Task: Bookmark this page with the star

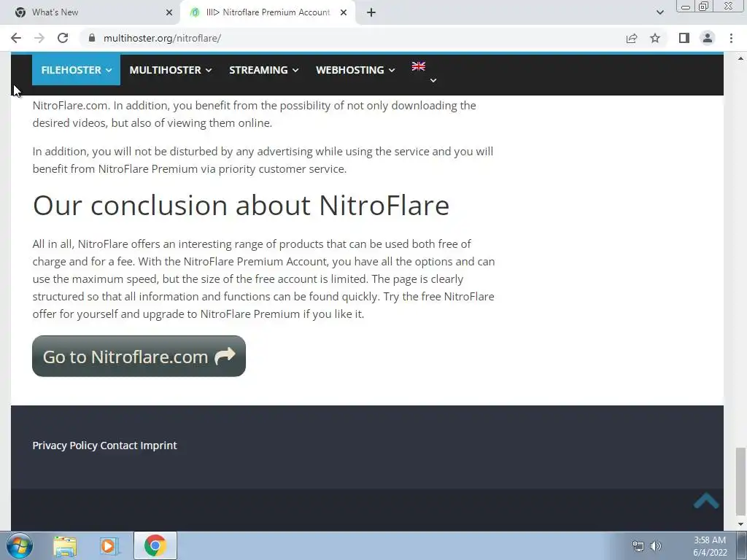Action: (655, 38)
